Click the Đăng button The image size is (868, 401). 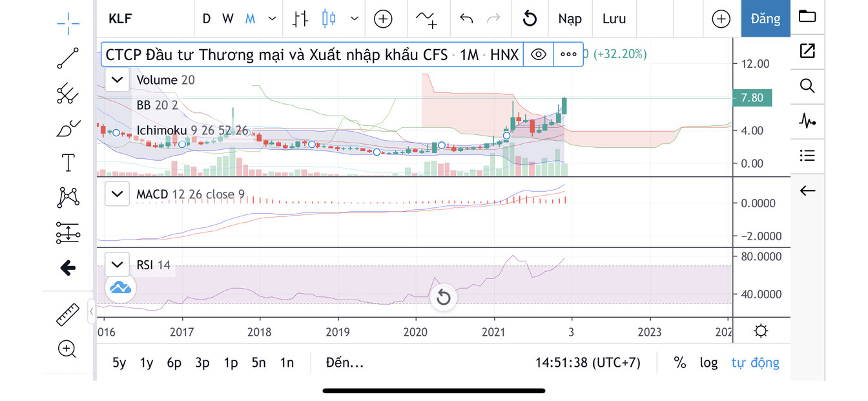(x=765, y=19)
